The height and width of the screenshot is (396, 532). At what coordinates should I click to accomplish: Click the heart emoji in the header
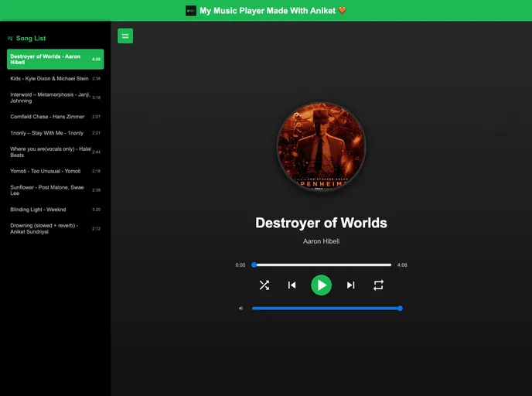[343, 10]
